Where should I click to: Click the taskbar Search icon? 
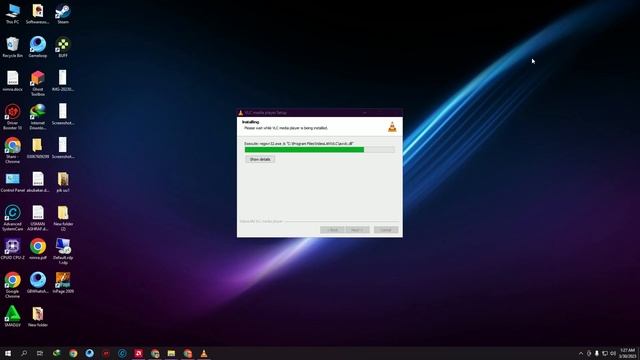(24, 353)
